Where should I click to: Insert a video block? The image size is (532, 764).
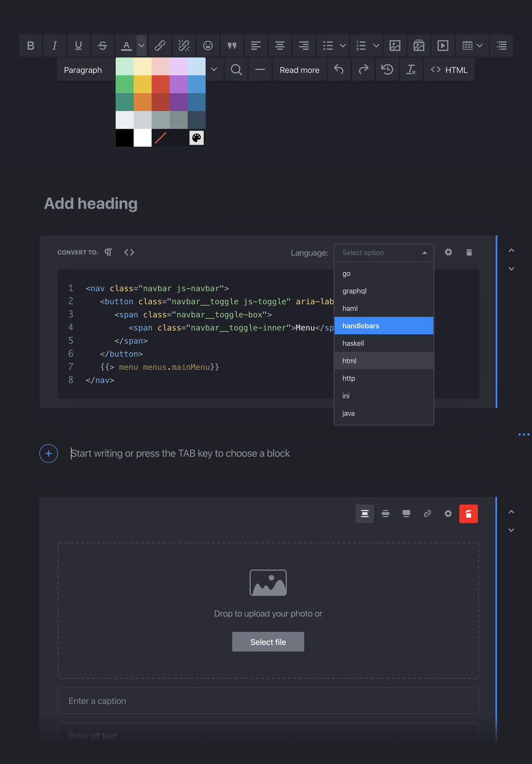click(x=443, y=45)
